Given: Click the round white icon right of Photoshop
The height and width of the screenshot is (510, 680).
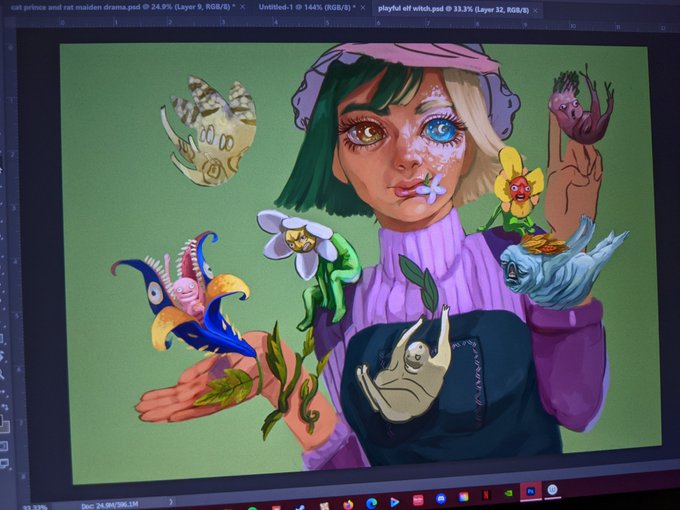Looking at the screenshot, I should click(552, 490).
